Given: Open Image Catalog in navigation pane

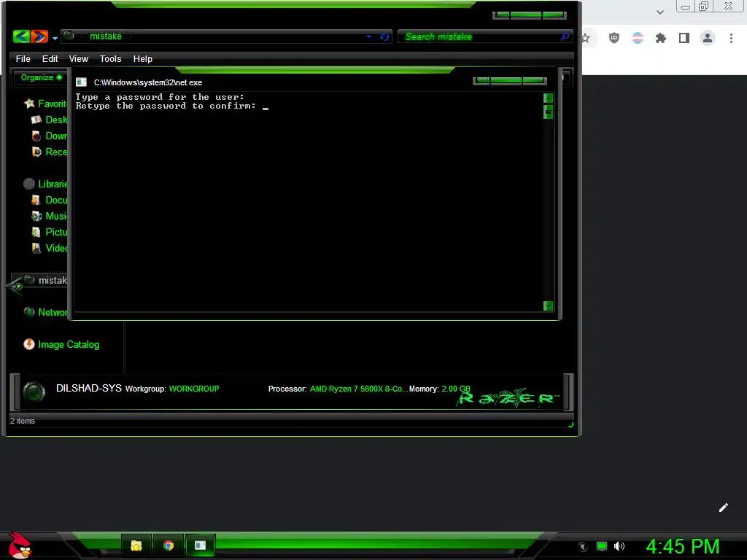Looking at the screenshot, I should pyautogui.click(x=61, y=344).
